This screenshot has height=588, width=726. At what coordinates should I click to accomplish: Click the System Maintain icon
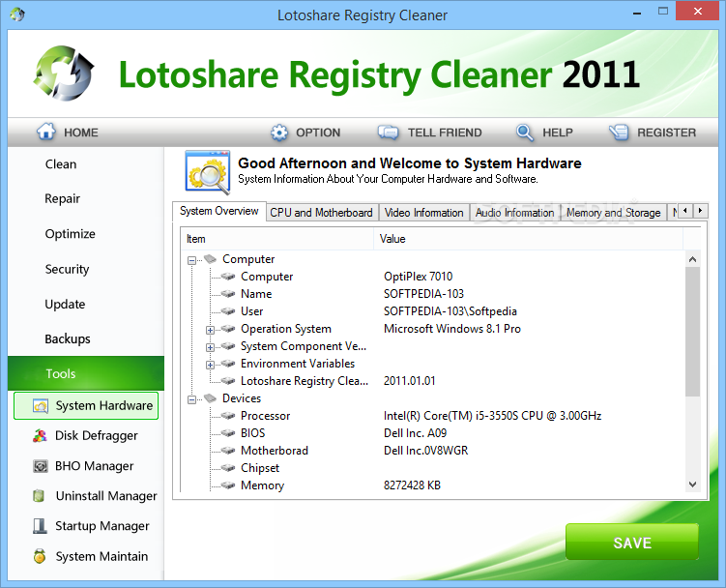click(x=40, y=556)
